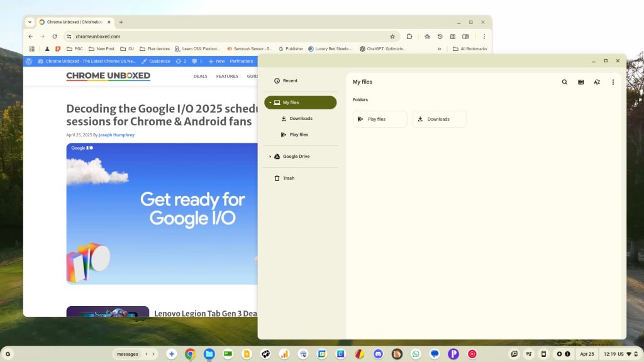The width and height of the screenshot is (644, 362).
Task: Open YouTube Music from the shelf
Action: coord(472,354)
